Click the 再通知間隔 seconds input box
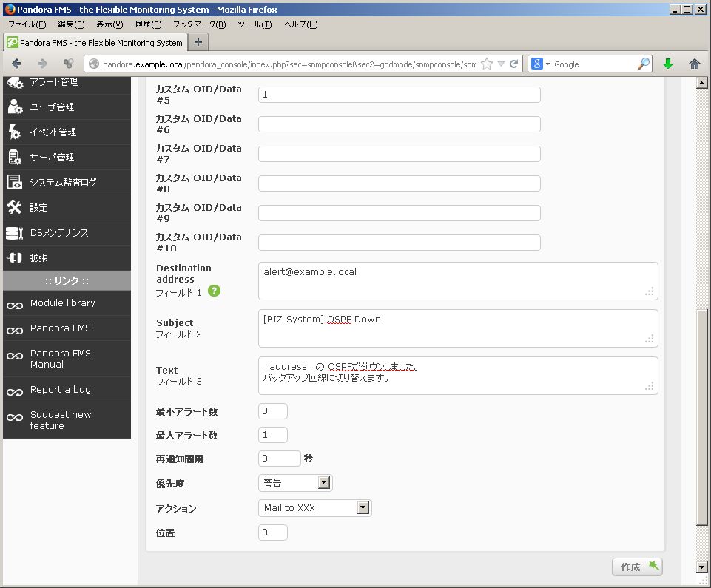The width and height of the screenshot is (711, 588). click(280, 459)
